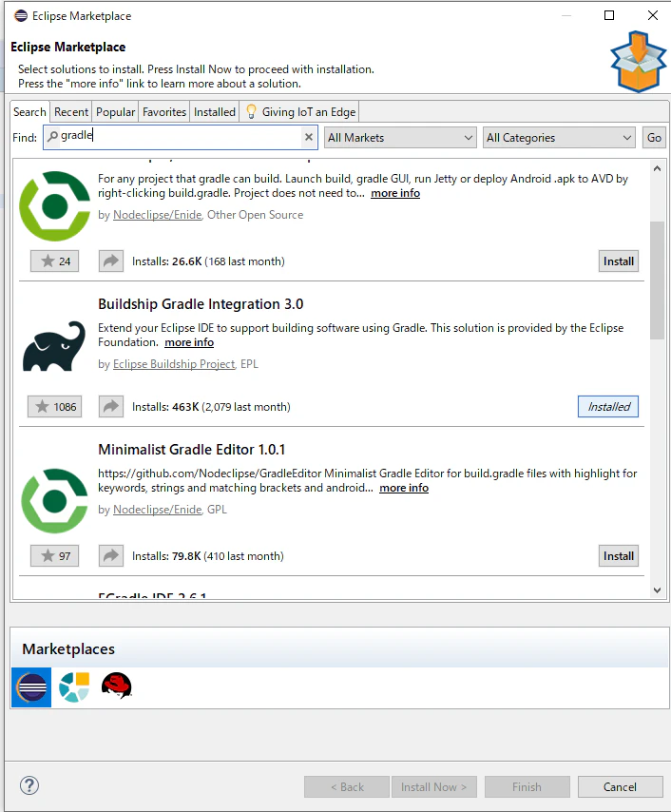Switch to the Popular tab

[x=115, y=112]
